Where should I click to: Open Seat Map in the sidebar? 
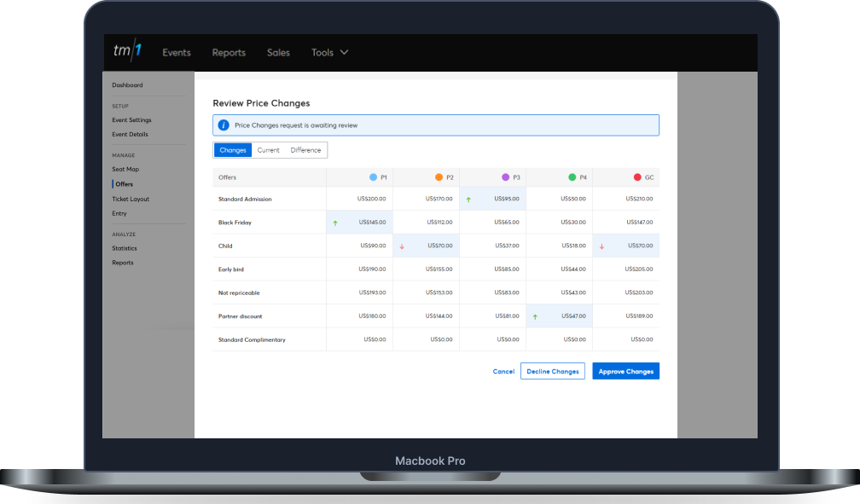pos(125,170)
